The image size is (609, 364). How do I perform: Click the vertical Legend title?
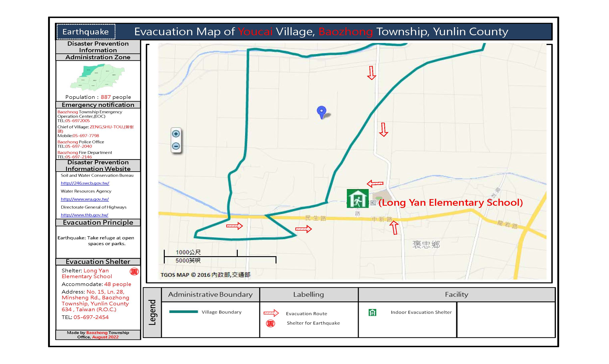point(152,313)
